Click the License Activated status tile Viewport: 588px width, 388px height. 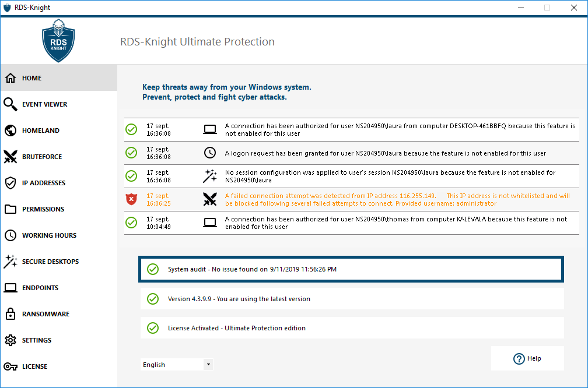352,328
